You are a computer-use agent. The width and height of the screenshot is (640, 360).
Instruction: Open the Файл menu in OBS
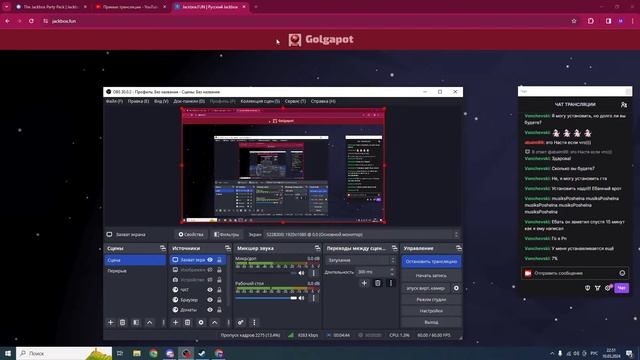pos(114,101)
